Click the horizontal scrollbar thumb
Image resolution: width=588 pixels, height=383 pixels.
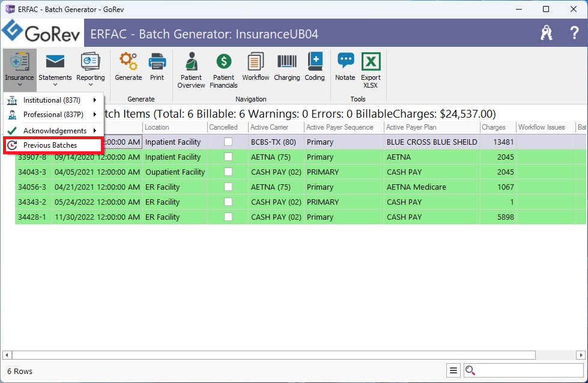pyautogui.click(x=274, y=355)
